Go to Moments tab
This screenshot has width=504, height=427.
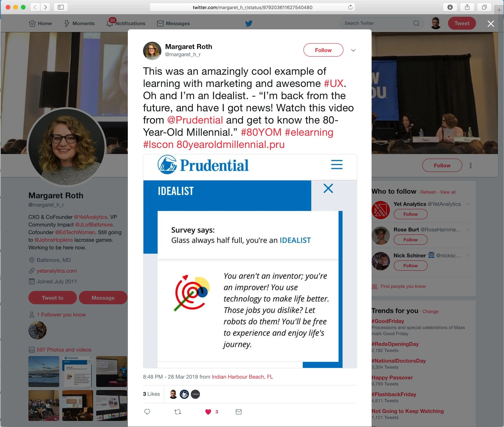[79, 23]
